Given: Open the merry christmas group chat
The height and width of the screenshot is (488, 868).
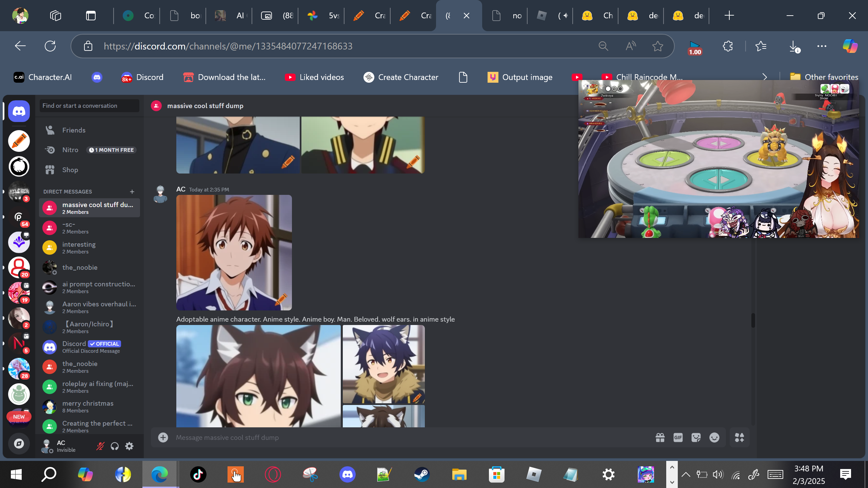Looking at the screenshot, I should [x=90, y=407].
